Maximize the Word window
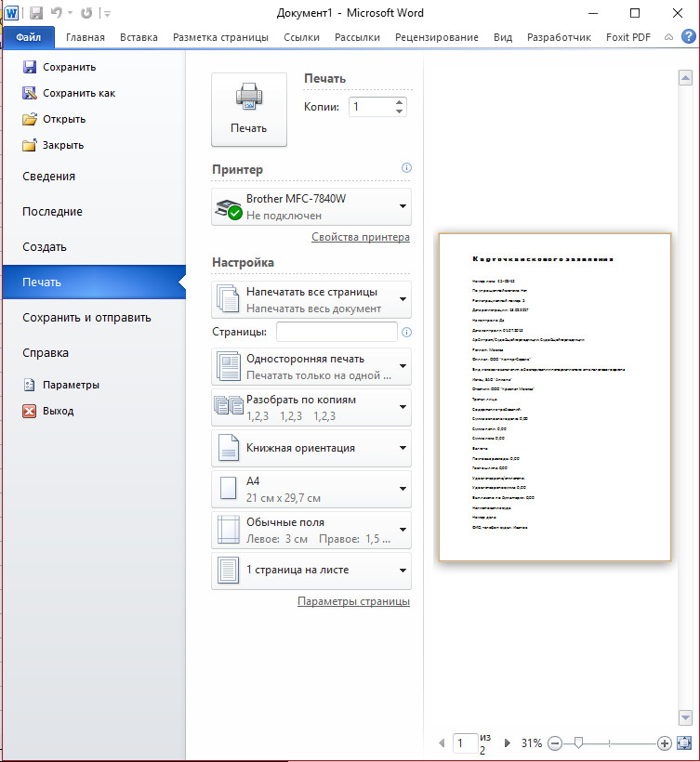Viewport: 700px width, 762px height. (x=635, y=13)
